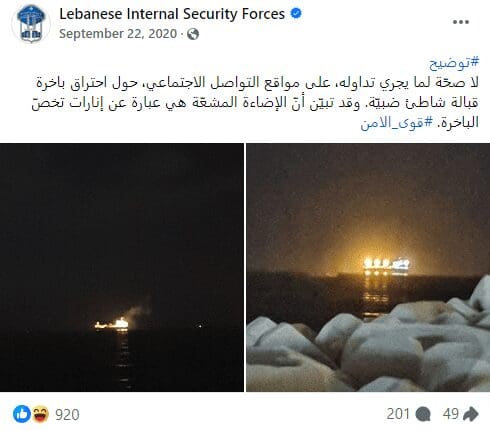
Task: Click the public globe privacy icon
Action: coord(193,34)
